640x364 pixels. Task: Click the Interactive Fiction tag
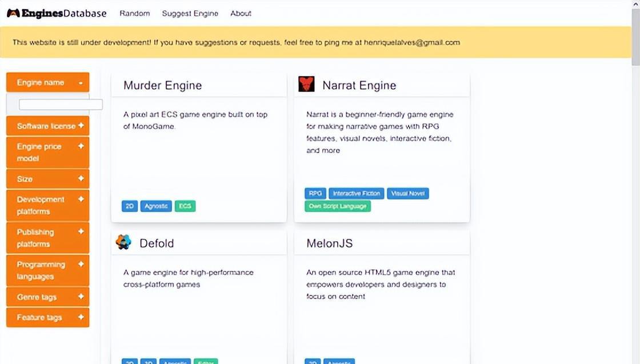(357, 193)
